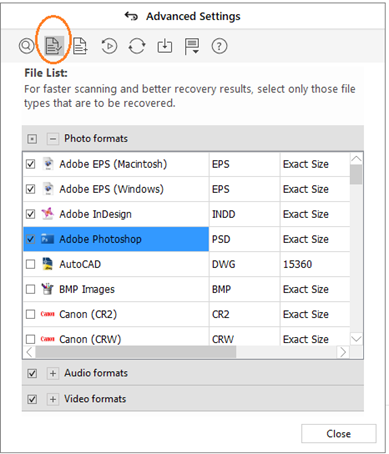Click the Adobe InDesign file icon

click(47, 214)
